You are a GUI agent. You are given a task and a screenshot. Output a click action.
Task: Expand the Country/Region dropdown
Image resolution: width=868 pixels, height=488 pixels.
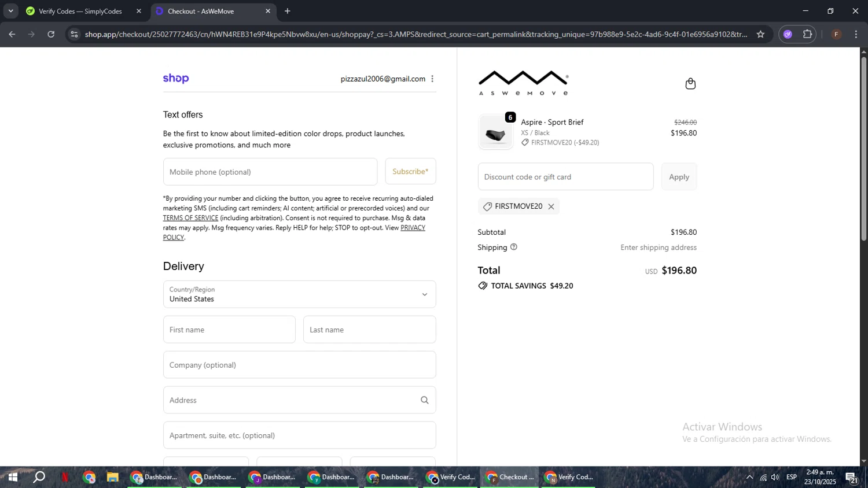click(x=299, y=294)
